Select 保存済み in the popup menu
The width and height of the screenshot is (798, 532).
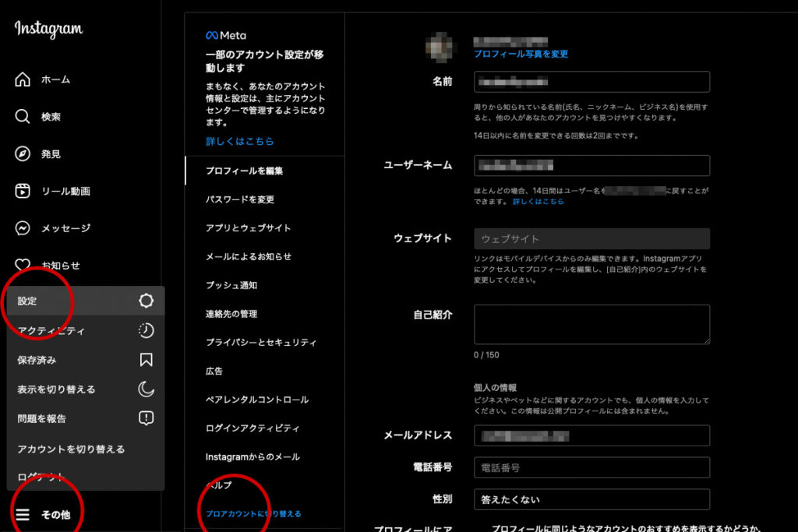(x=86, y=360)
